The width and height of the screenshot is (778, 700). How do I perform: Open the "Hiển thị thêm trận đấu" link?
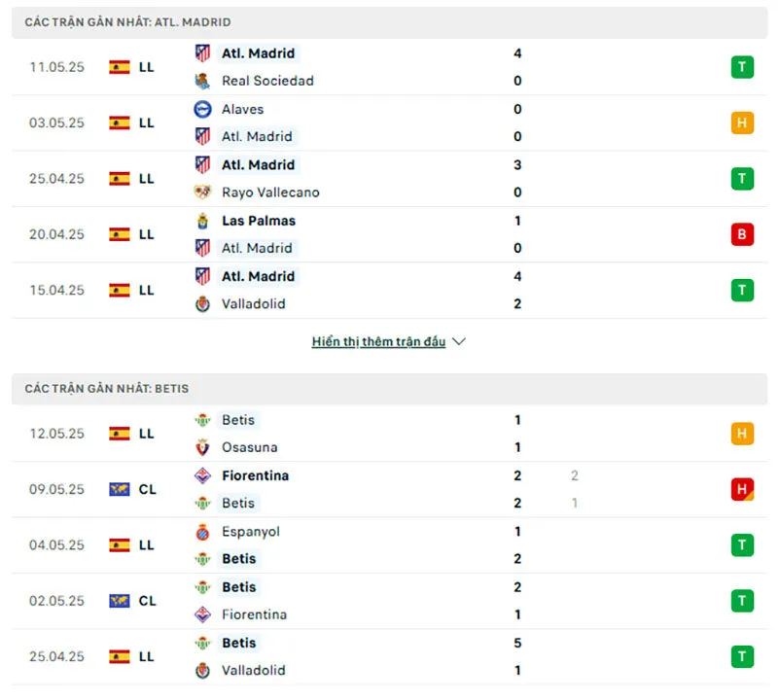[x=378, y=342]
